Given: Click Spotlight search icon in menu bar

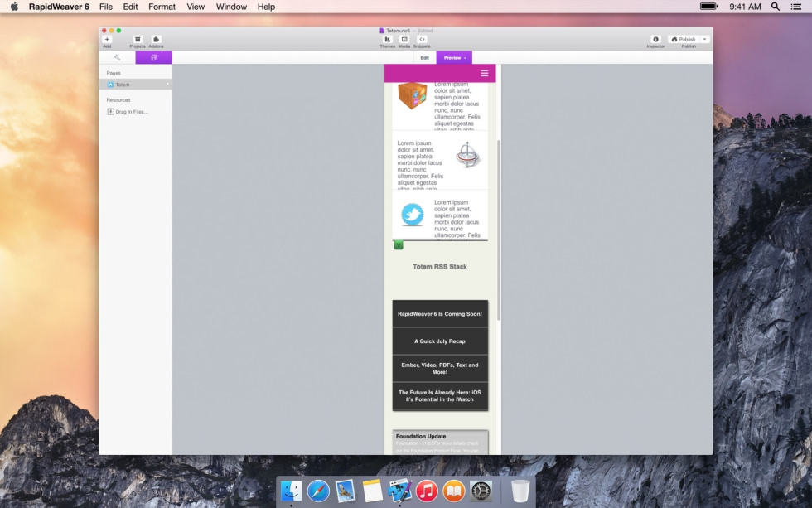Looking at the screenshot, I should 776,7.
